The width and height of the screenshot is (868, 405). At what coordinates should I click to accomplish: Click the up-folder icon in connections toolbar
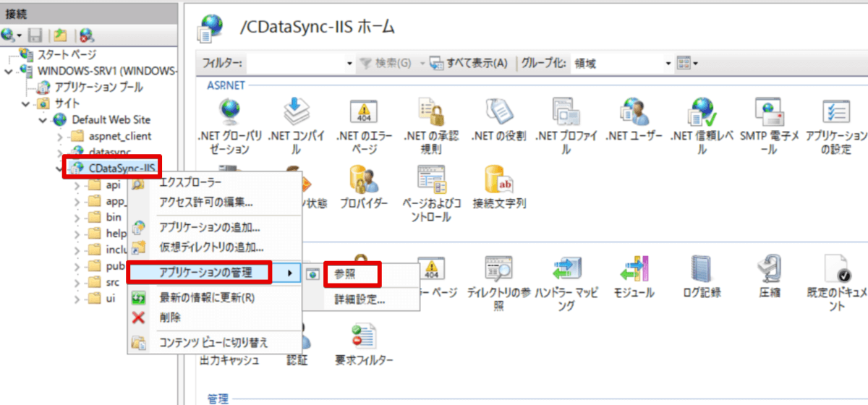pyautogui.click(x=61, y=34)
